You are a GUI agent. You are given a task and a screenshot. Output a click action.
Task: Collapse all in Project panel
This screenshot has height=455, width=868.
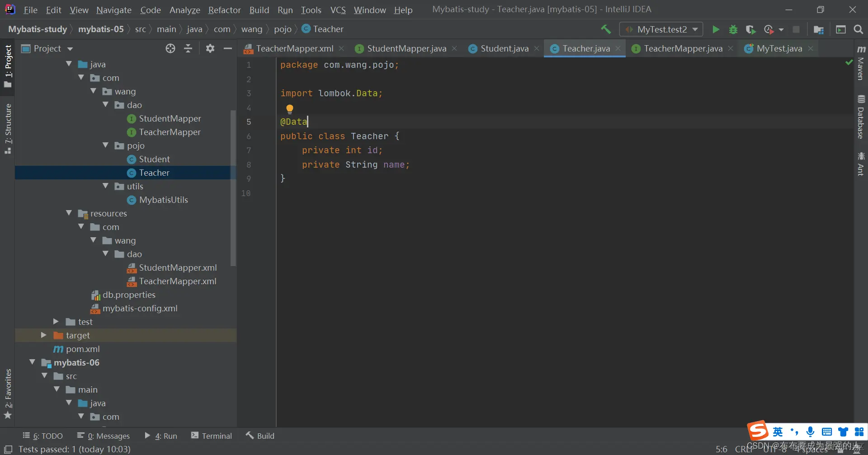(188, 48)
